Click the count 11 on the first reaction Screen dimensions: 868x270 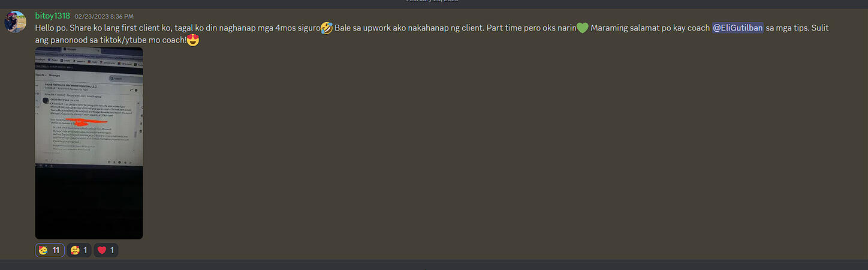click(x=56, y=250)
